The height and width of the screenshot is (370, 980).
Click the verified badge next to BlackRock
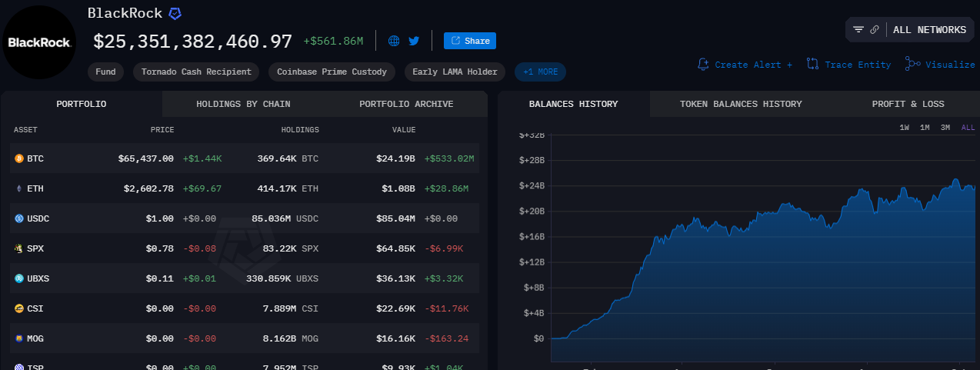tap(175, 13)
